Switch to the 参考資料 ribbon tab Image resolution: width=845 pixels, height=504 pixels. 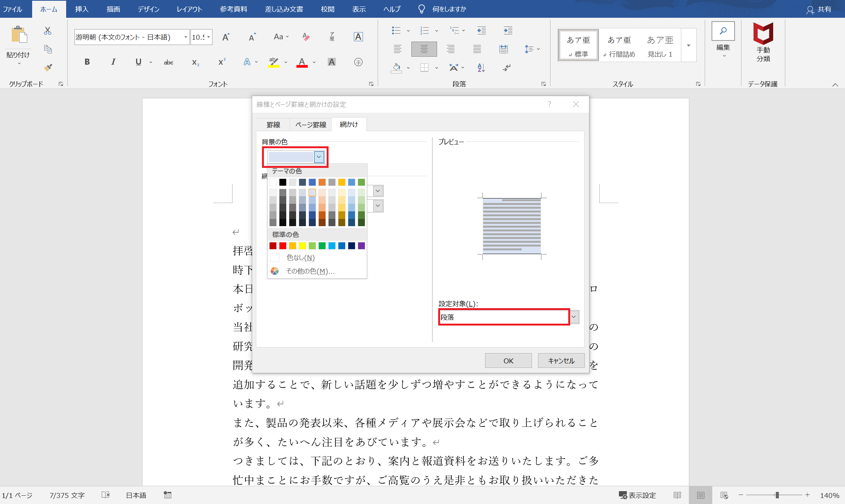(233, 9)
